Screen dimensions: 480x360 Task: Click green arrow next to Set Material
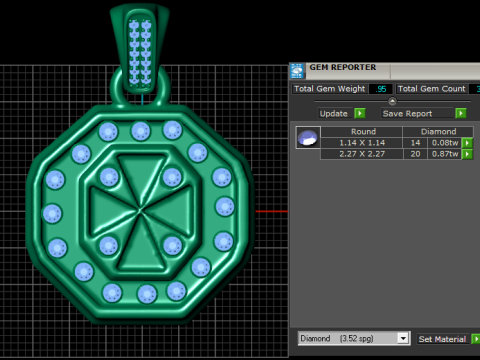476,339
